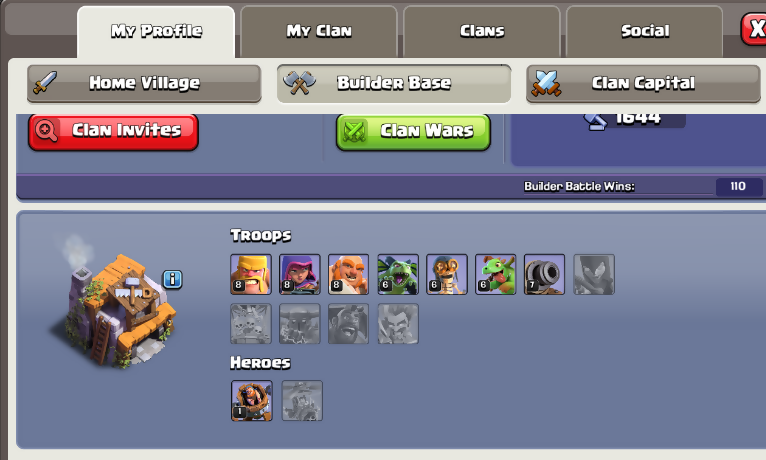Select the locked Battle Copter hero icon
The height and width of the screenshot is (460, 766).
302,400
